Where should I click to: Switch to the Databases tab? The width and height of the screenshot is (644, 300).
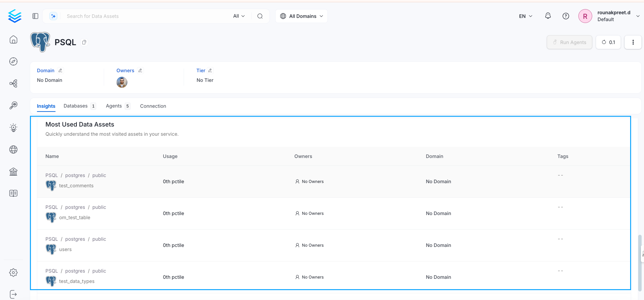pyautogui.click(x=75, y=106)
